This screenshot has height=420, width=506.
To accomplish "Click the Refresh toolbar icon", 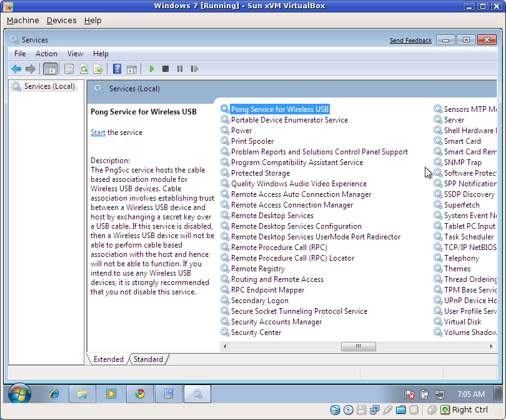I will [84, 69].
